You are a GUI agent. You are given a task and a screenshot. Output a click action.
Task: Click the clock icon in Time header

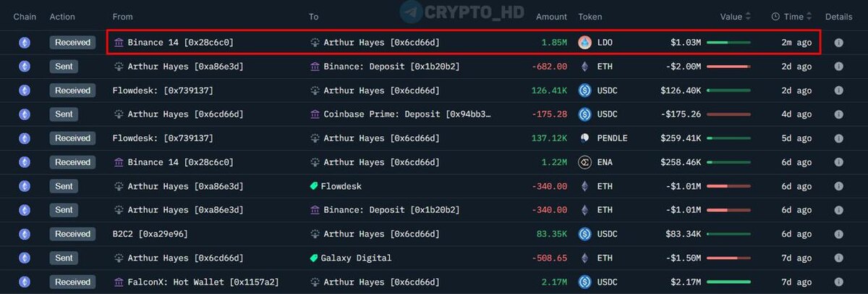[x=775, y=17]
